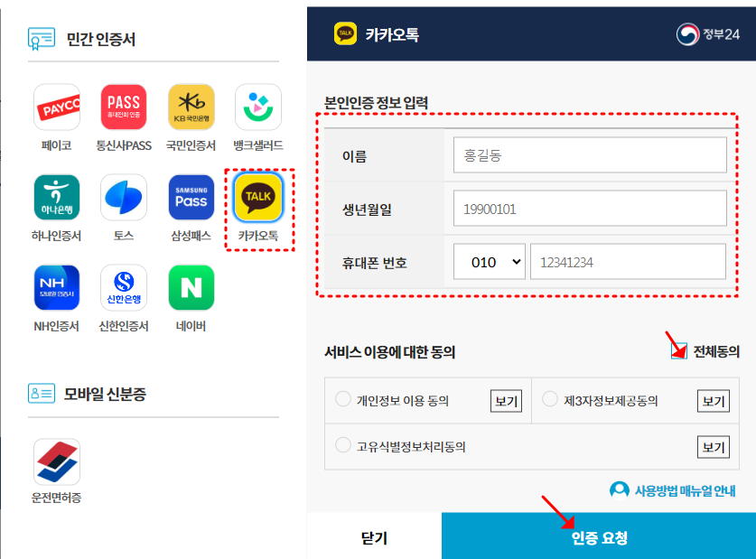Expand the 모바일 신분증 section header
This screenshot has height=559, width=756.
(x=88, y=394)
